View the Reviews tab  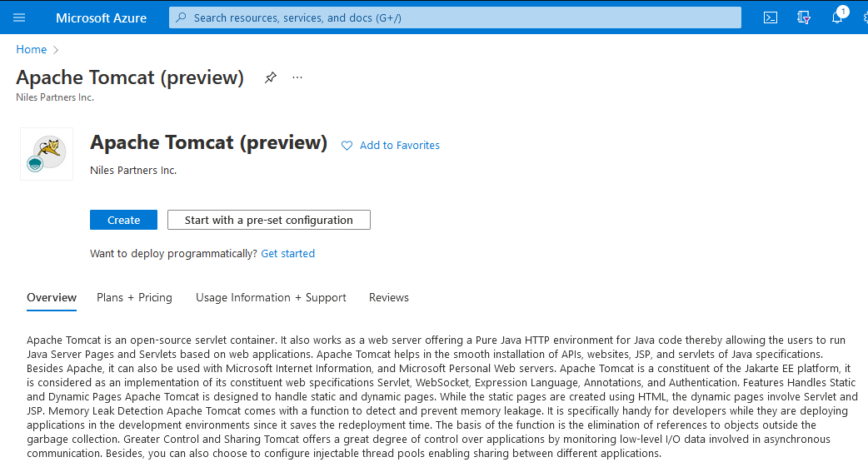389,297
